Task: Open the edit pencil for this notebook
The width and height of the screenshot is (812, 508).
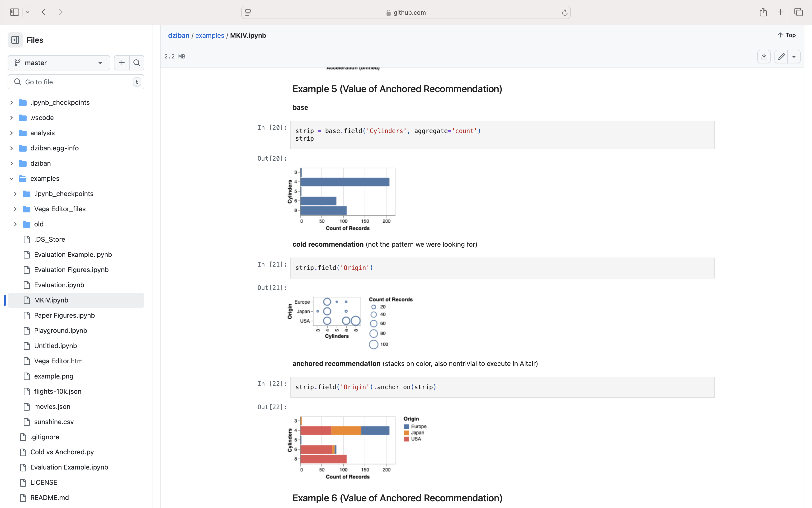Action: 781,57
